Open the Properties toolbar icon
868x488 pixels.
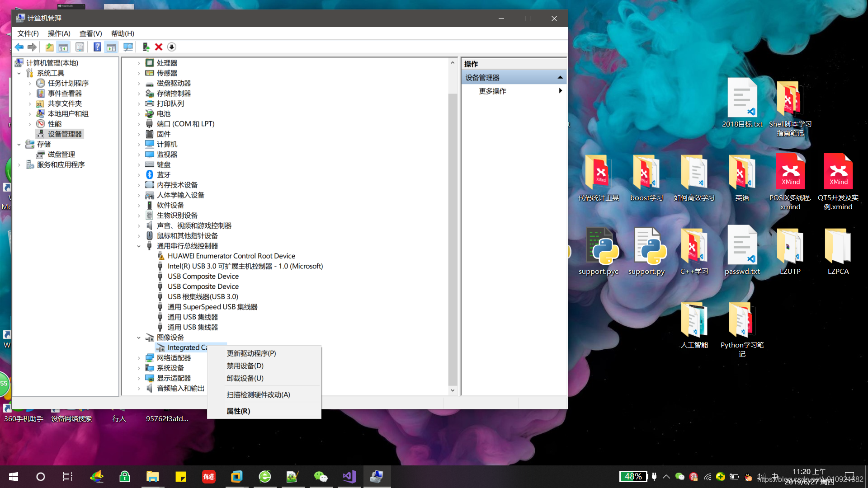(x=80, y=47)
